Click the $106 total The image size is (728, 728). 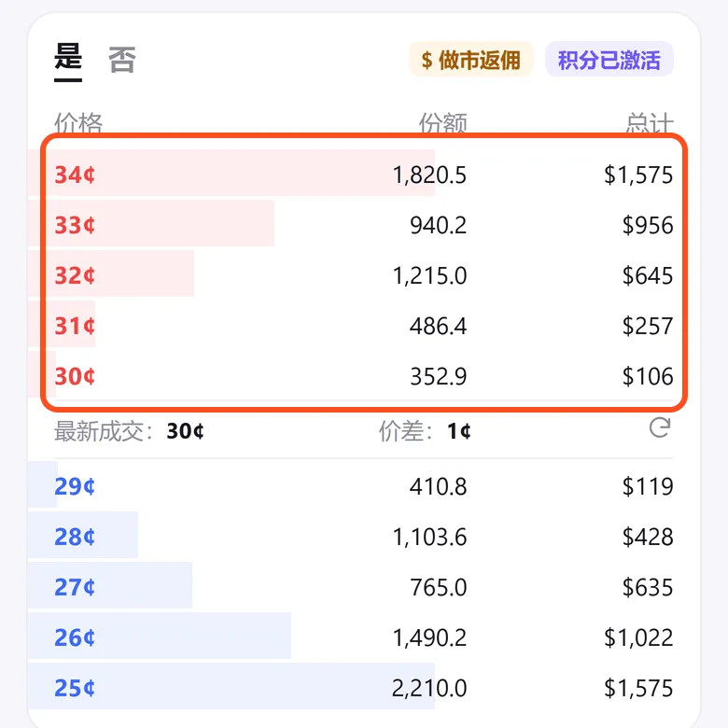coord(648,376)
